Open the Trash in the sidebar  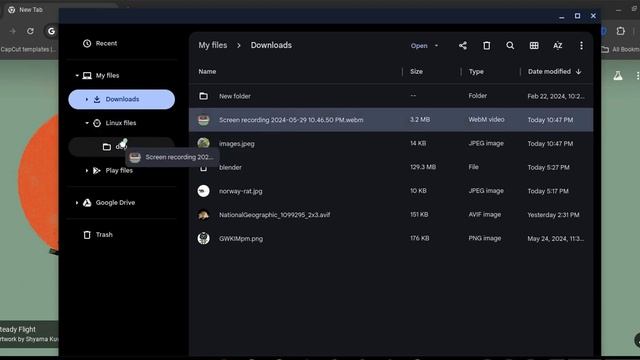point(122,235)
